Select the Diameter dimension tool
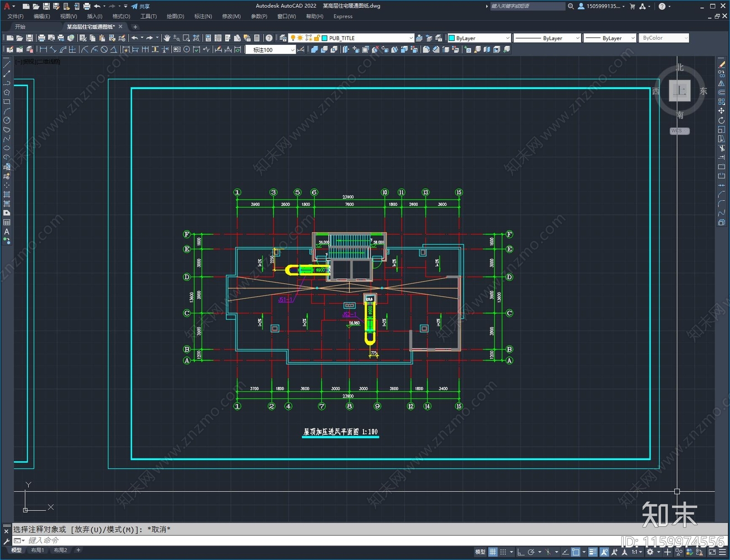 click(x=104, y=49)
